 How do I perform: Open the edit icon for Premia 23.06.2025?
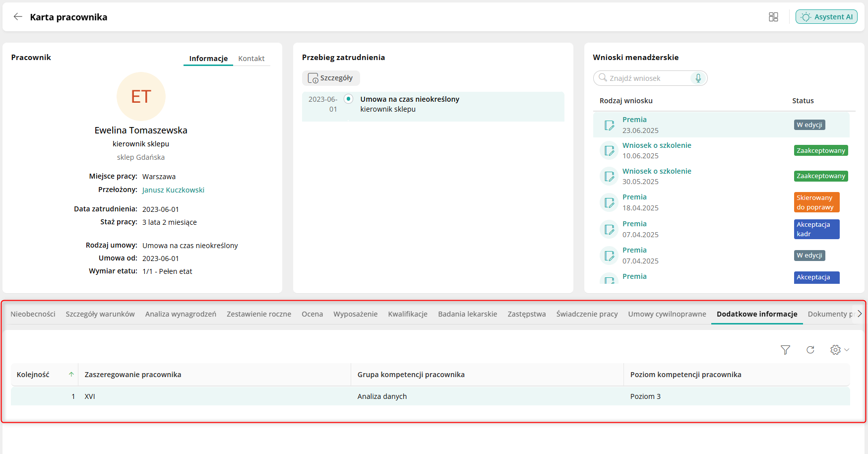pos(609,126)
